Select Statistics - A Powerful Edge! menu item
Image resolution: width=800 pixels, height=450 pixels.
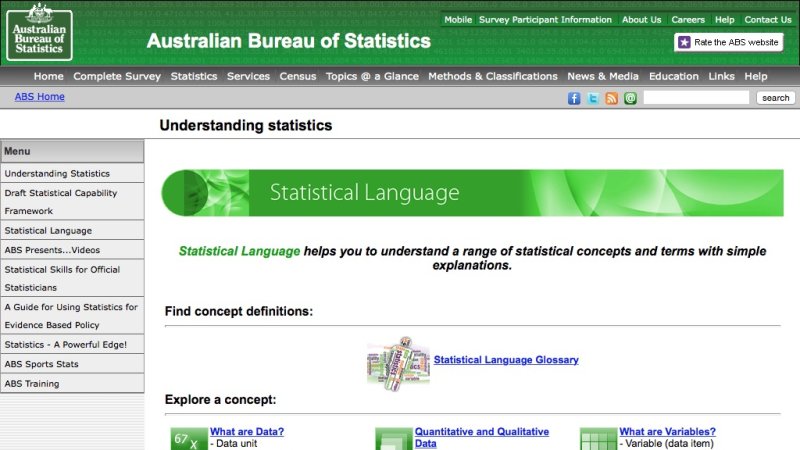pos(72,344)
